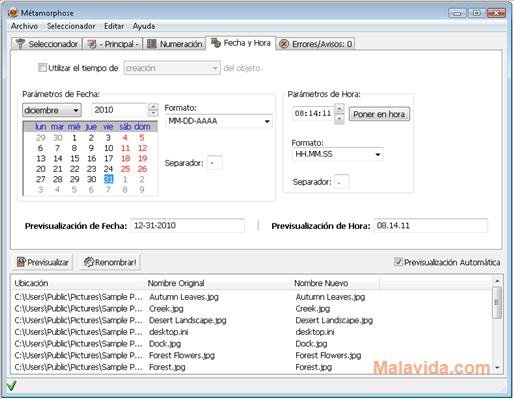Increase the time with the up spinner arrow
This screenshot has width=514, height=399.
pyautogui.click(x=339, y=109)
